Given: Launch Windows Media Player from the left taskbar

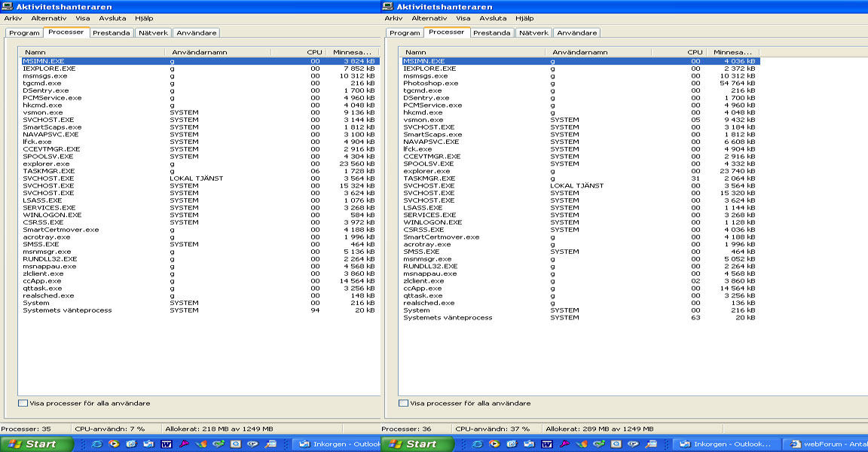Looking at the screenshot, I should tap(114, 444).
